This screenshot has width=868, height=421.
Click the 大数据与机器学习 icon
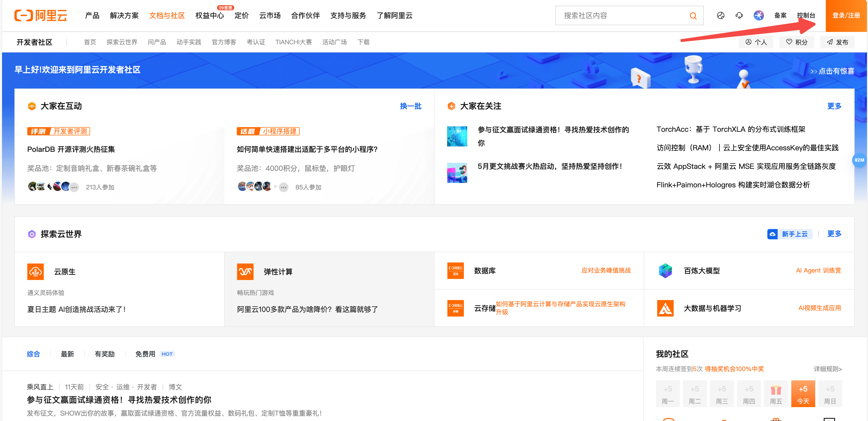pyautogui.click(x=665, y=308)
